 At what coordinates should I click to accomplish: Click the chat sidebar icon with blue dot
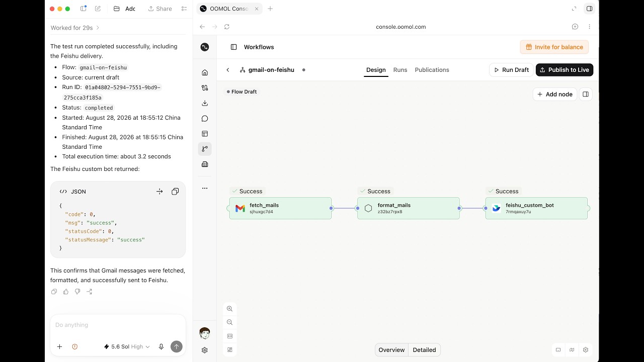point(84,9)
